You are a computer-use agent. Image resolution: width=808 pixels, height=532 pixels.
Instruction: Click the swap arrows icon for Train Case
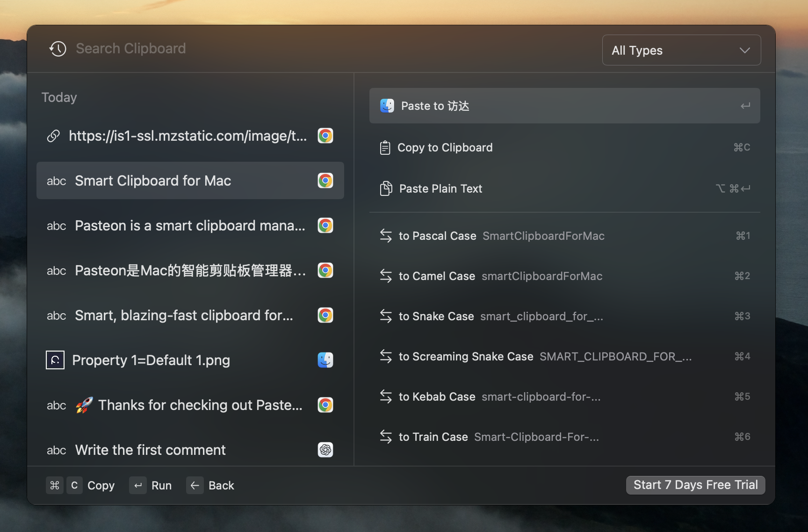point(386,437)
